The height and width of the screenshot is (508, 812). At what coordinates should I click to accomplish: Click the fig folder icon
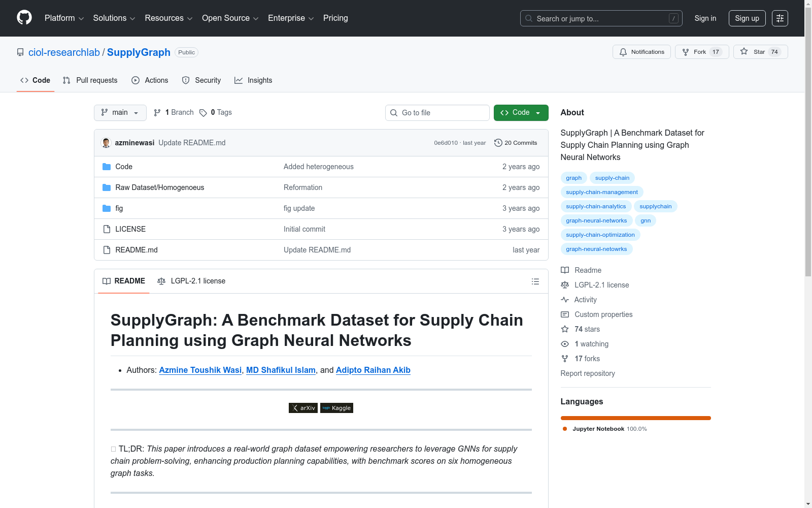(107, 208)
